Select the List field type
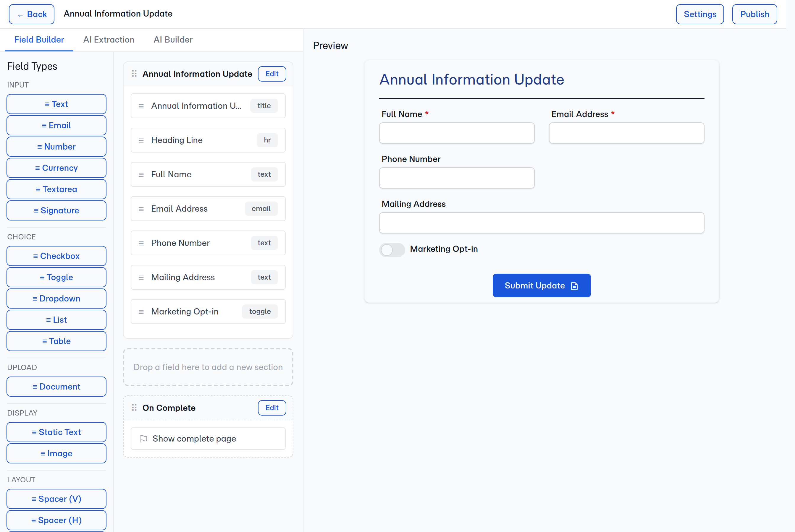Image resolution: width=795 pixels, height=532 pixels. (56, 320)
